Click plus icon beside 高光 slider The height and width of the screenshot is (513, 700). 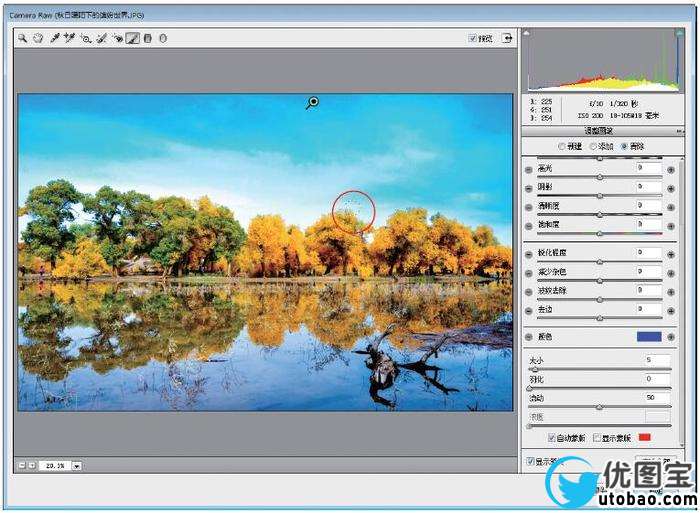pyautogui.click(x=671, y=170)
